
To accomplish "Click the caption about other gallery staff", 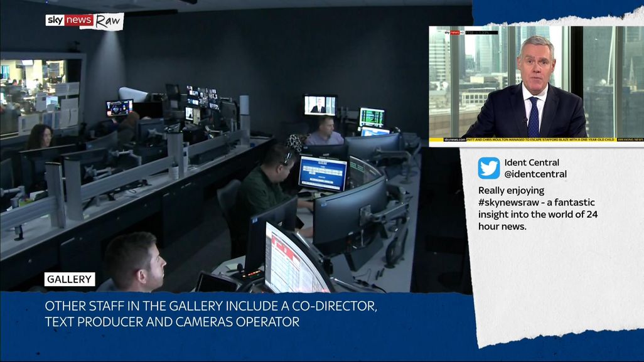I will (210, 314).
